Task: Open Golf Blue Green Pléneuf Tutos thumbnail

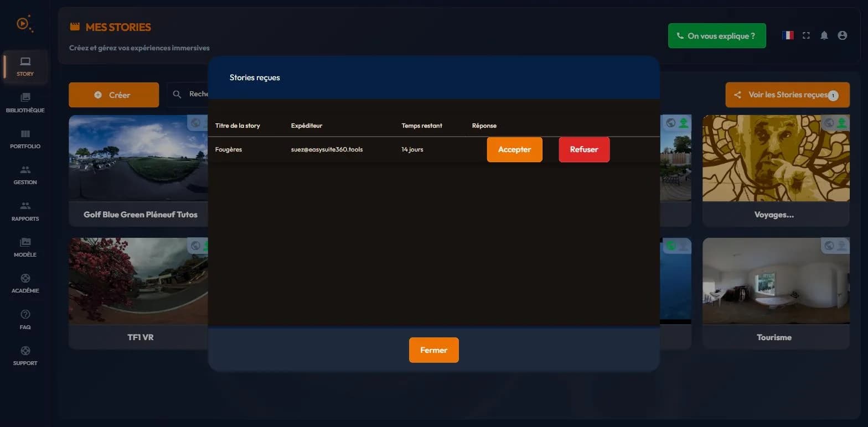Action: pos(138,158)
